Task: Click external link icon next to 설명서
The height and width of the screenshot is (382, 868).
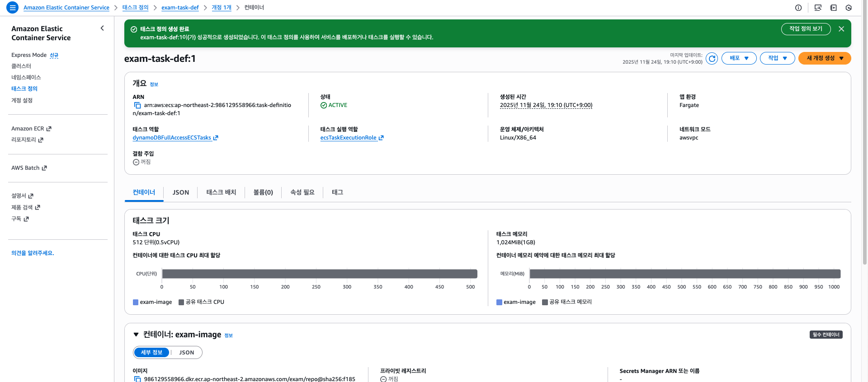Action: [31, 196]
